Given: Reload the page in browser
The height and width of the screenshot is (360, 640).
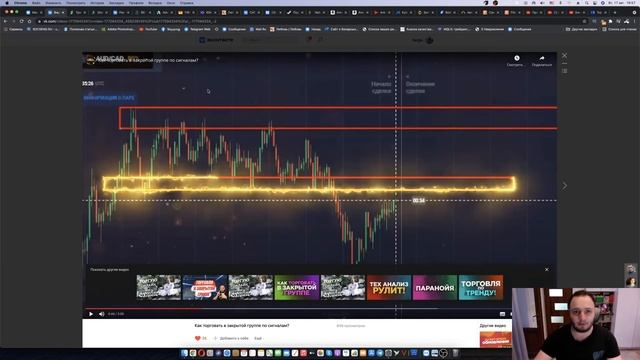Looking at the screenshot, I should (x=21, y=21).
